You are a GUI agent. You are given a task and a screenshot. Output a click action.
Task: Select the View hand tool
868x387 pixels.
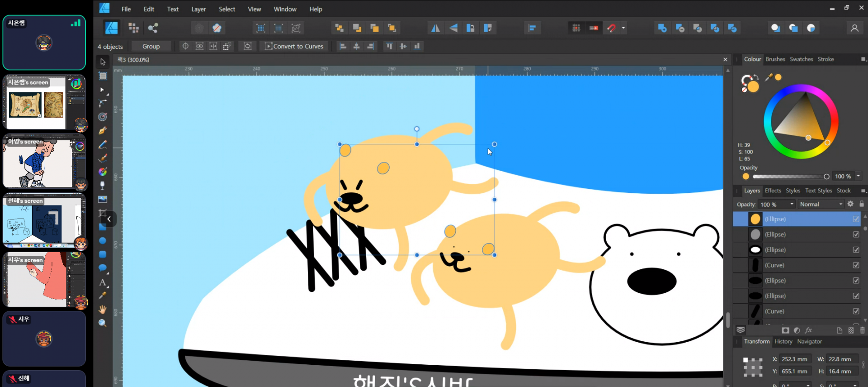coord(103,310)
